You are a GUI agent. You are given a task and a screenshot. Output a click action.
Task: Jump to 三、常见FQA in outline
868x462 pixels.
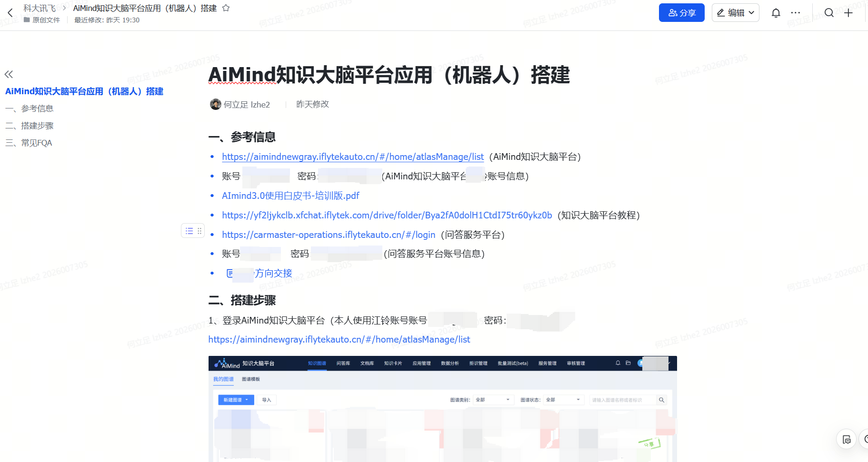(29, 143)
